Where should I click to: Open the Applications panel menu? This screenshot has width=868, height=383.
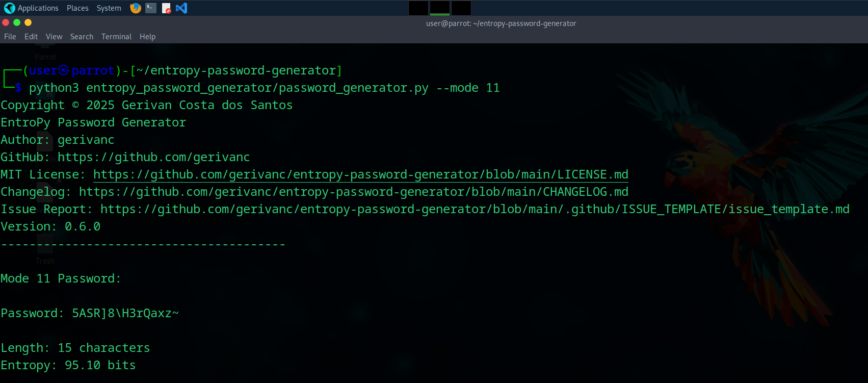tap(38, 8)
